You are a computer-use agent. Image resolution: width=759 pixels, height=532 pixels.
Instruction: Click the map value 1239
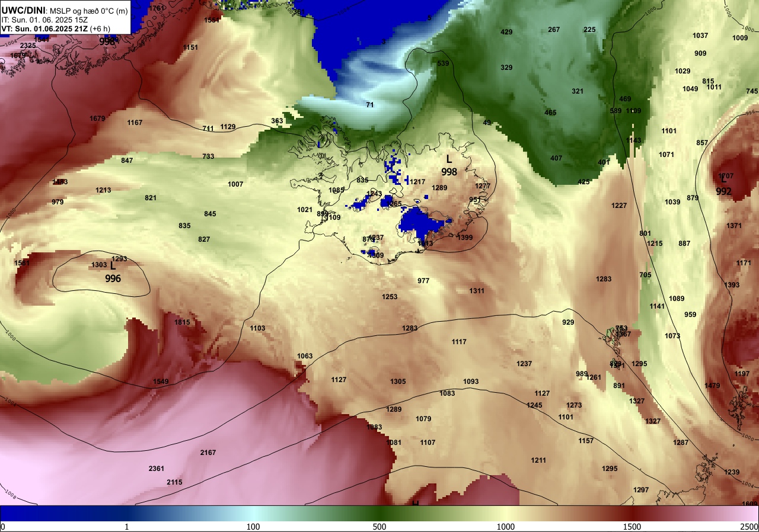[732, 472]
